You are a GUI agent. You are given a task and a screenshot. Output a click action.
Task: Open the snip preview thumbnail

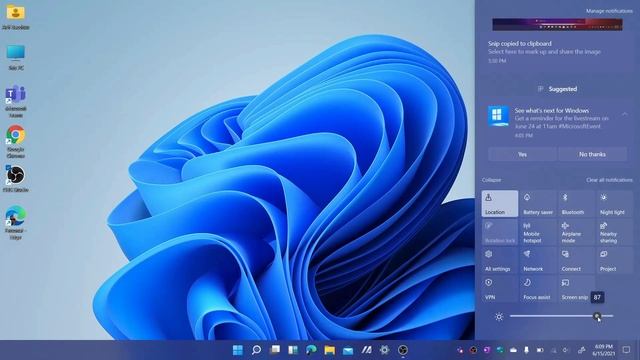tap(558, 24)
